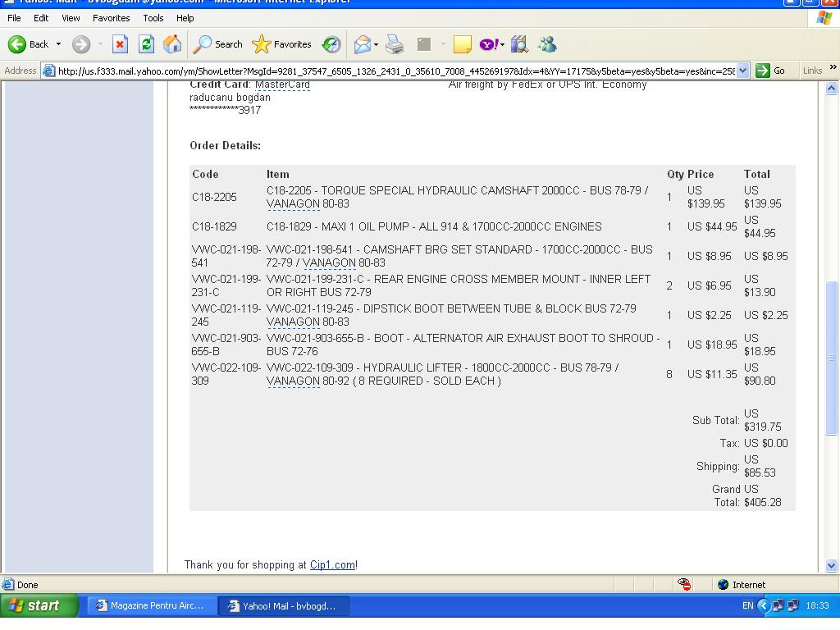840x630 pixels.
Task: Click inside the address URL field
Action: (396, 71)
